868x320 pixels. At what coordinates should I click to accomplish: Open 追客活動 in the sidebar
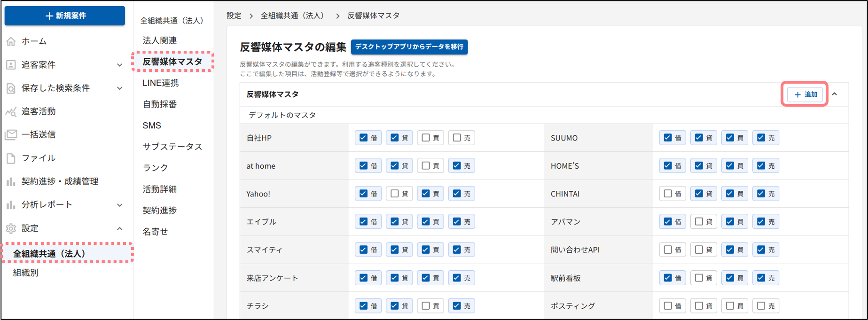39,111
